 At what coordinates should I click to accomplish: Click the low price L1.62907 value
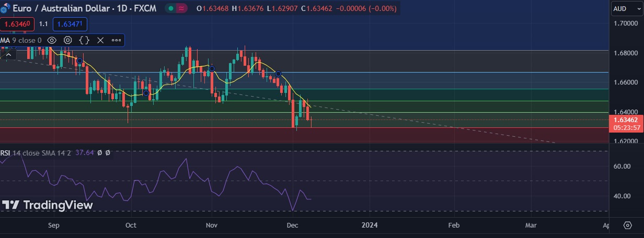pos(282,8)
